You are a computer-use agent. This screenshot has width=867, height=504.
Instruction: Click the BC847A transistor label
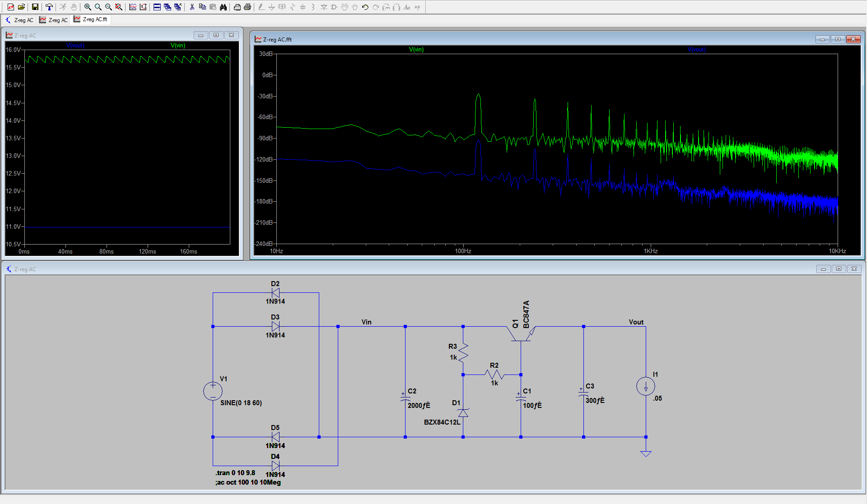pos(526,314)
